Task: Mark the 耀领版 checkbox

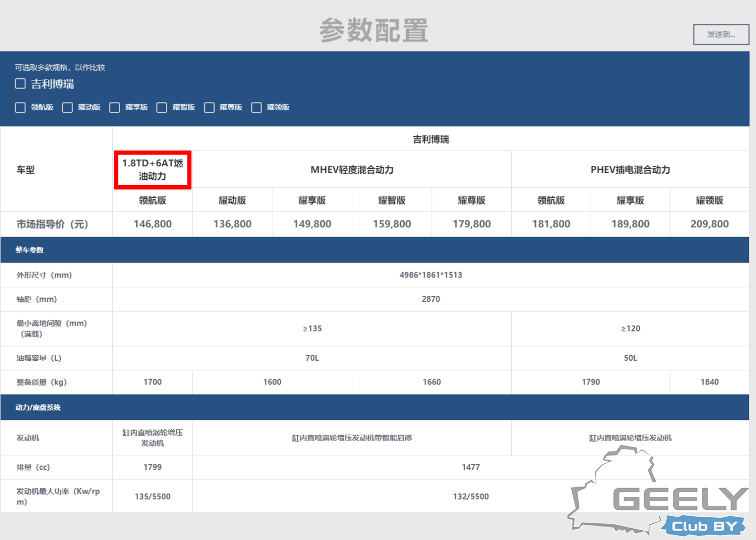Action: coord(257,107)
